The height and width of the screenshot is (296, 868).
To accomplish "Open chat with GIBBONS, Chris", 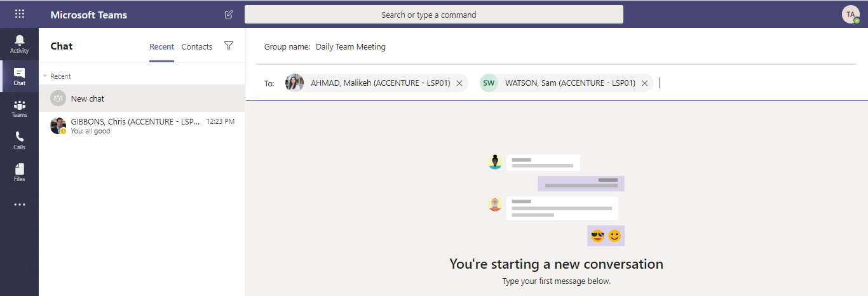I will tap(142, 126).
